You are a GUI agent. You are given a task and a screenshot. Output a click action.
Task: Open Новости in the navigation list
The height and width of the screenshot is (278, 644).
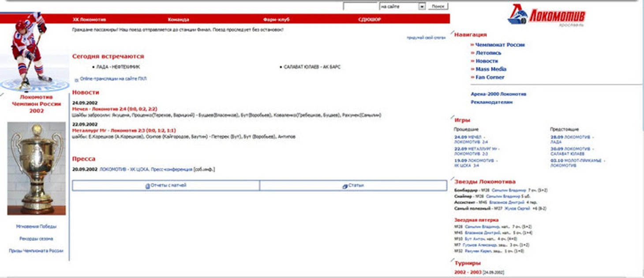(x=487, y=61)
